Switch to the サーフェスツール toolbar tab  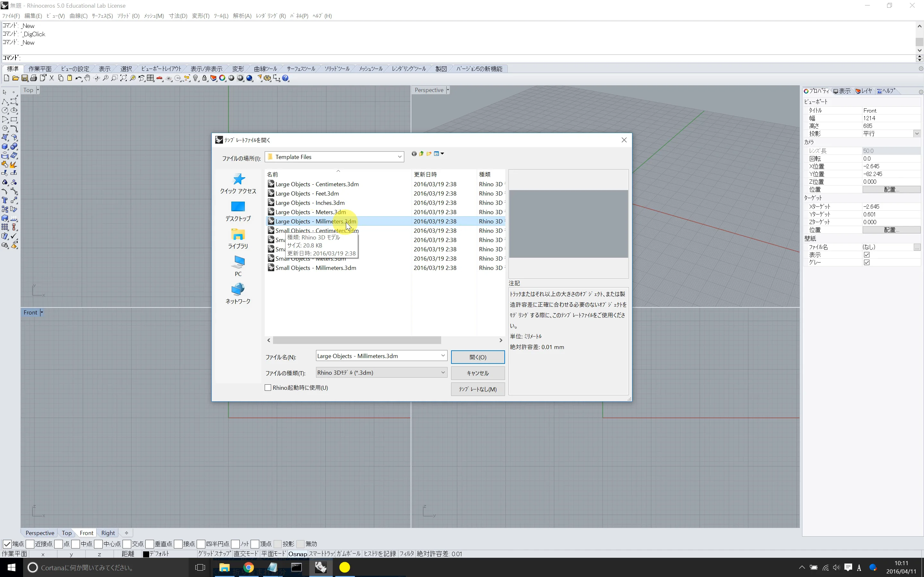(301, 69)
